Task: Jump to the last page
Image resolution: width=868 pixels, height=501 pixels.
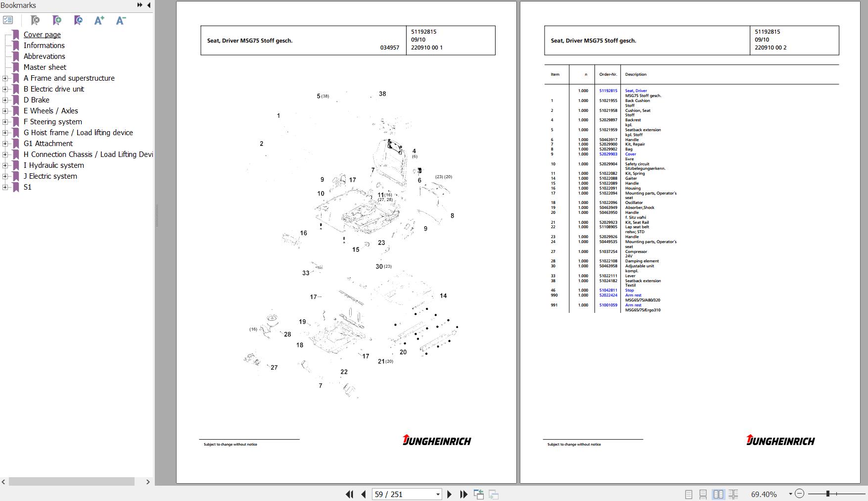Action: coord(463,494)
